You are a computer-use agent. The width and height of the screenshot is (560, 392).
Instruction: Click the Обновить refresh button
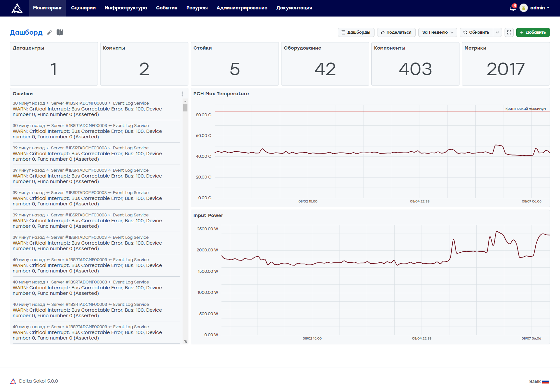pos(476,32)
